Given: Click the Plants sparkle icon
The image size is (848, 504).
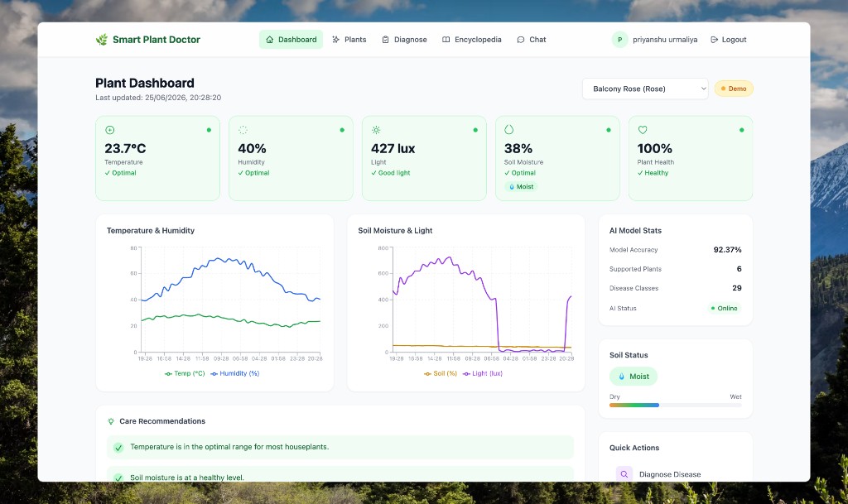Looking at the screenshot, I should [x=336, y=40].
